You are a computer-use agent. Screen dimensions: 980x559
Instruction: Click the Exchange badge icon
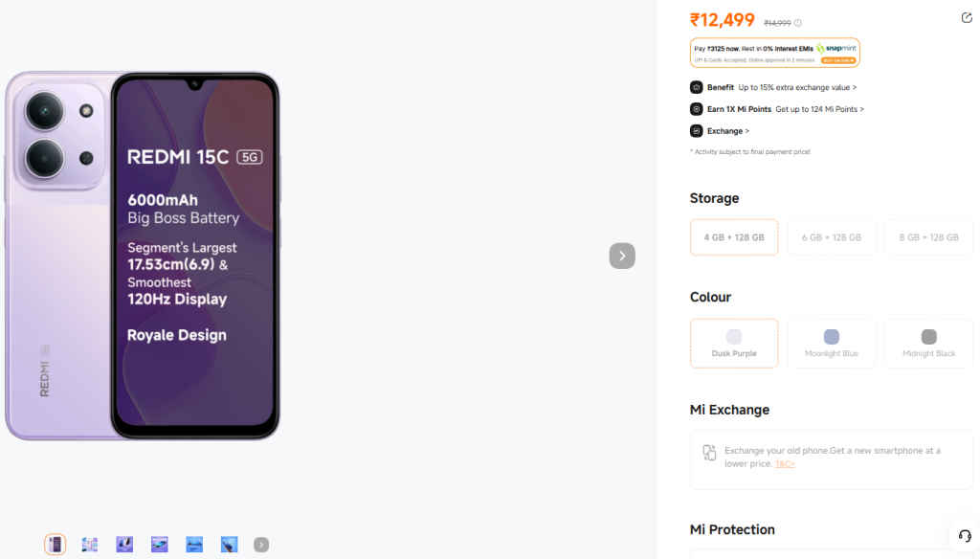(x=696, y=131)
